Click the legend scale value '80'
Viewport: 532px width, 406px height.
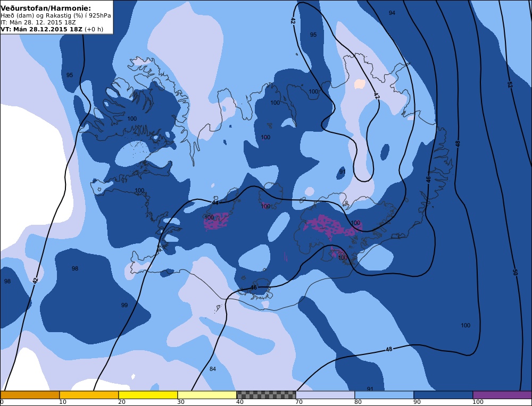(358, 402)
